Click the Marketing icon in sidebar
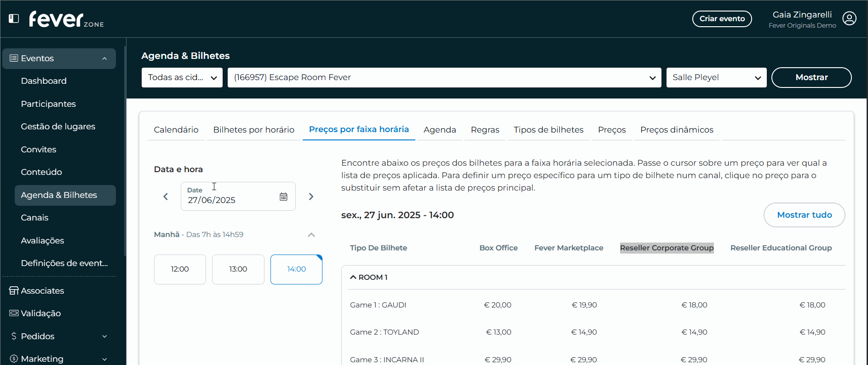The height and width of the screenshot is (365, 868). [14, 359]
